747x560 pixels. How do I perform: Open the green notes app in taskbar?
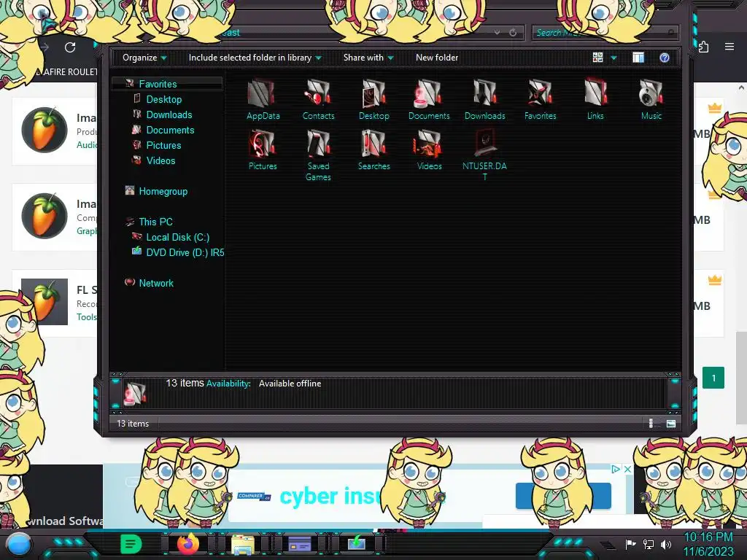coord(131,544)
